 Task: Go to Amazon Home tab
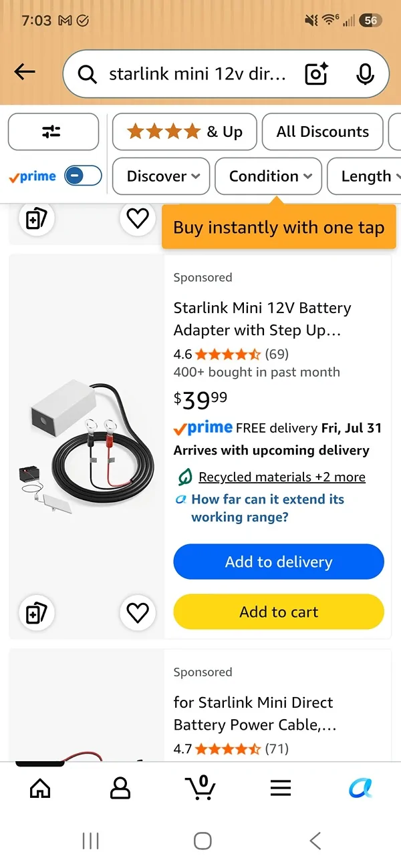tap(40, 789)
